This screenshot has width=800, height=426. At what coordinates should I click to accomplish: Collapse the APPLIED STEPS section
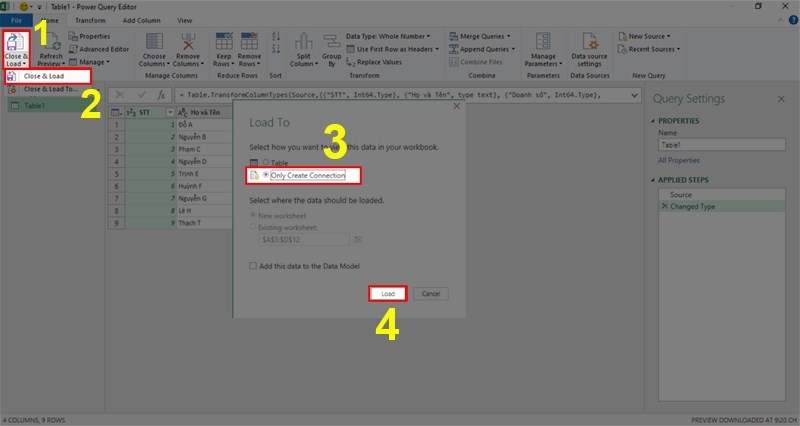tap(653, 180)
